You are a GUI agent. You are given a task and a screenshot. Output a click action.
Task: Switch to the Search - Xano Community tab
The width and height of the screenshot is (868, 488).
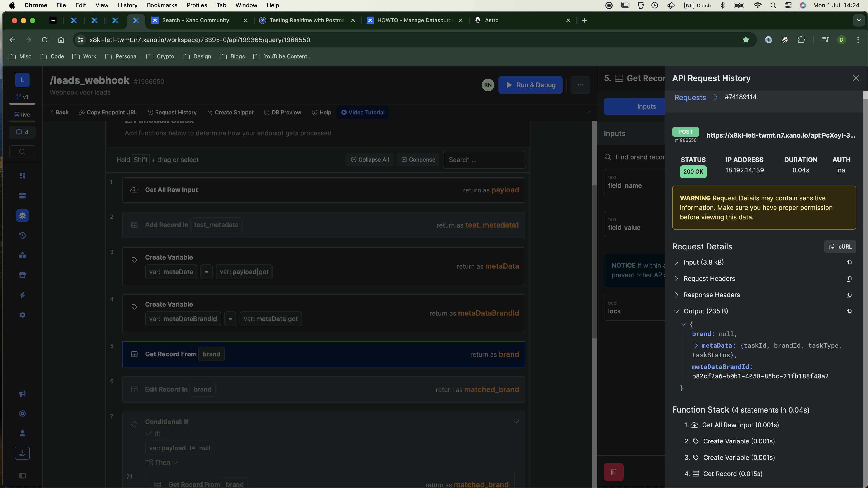coord(196,20)
